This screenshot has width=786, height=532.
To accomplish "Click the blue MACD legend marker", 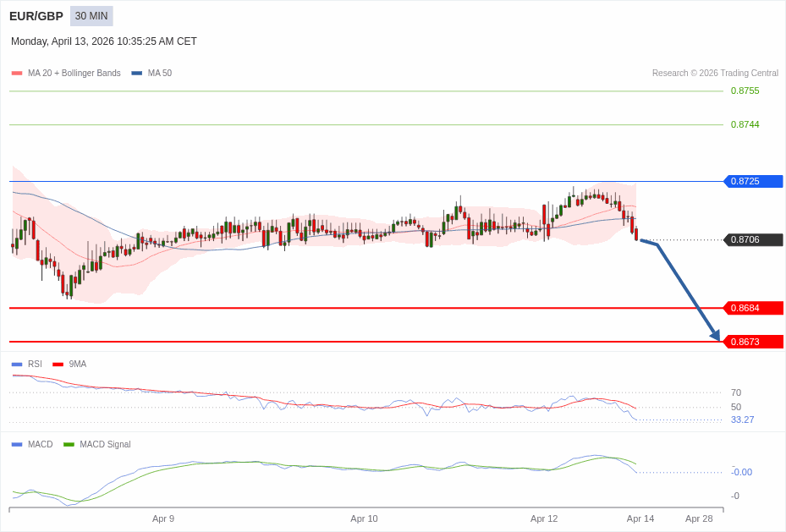I will point(17,445).
